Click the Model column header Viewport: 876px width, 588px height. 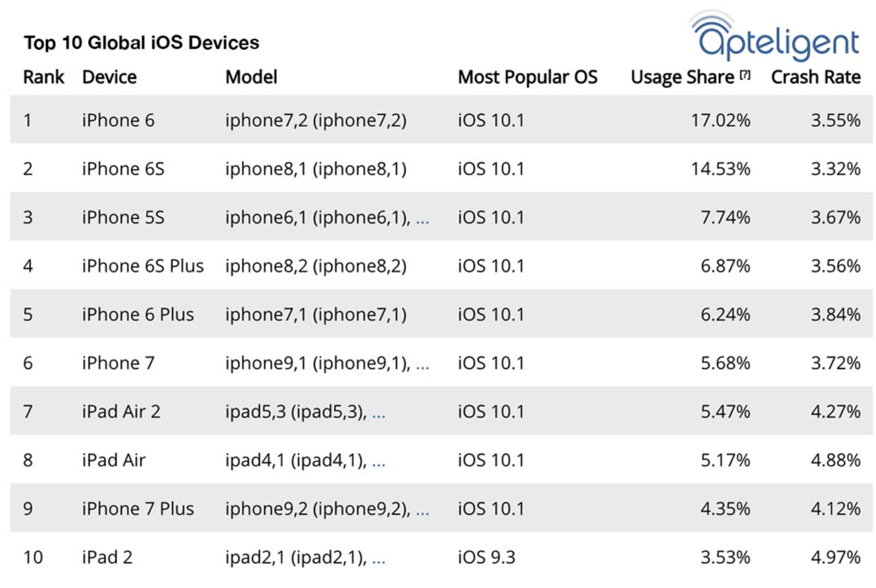pos(251,77)
